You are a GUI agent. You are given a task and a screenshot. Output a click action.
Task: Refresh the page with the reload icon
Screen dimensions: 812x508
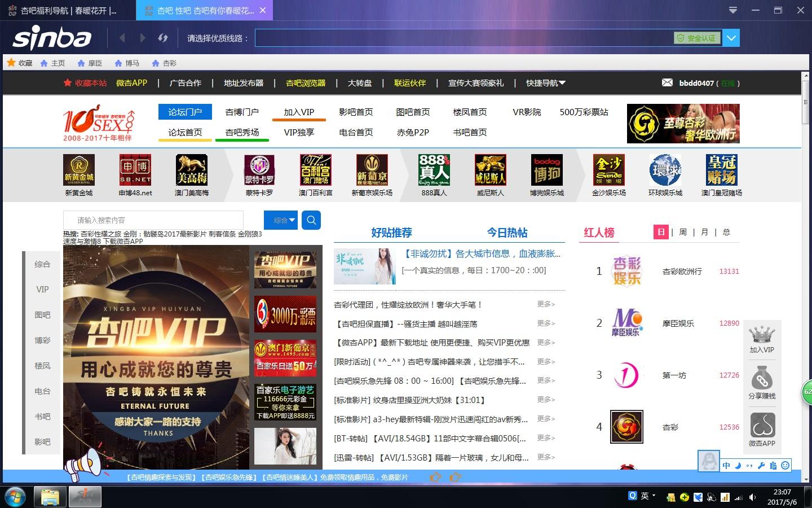tap(163, 38)
